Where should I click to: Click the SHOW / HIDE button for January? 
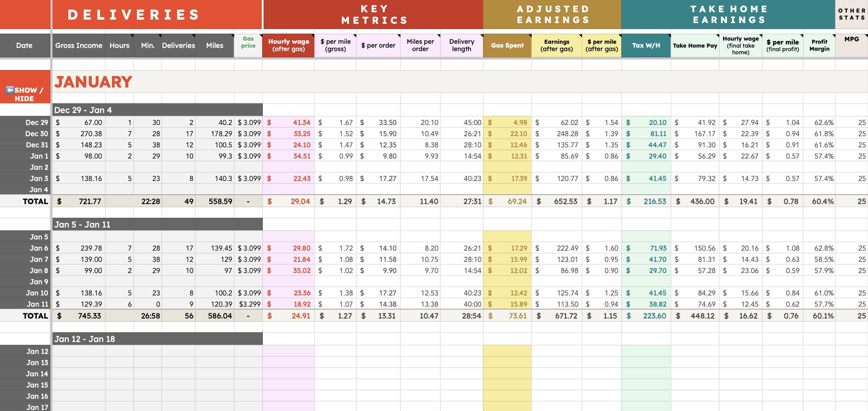tap(25, 87)
